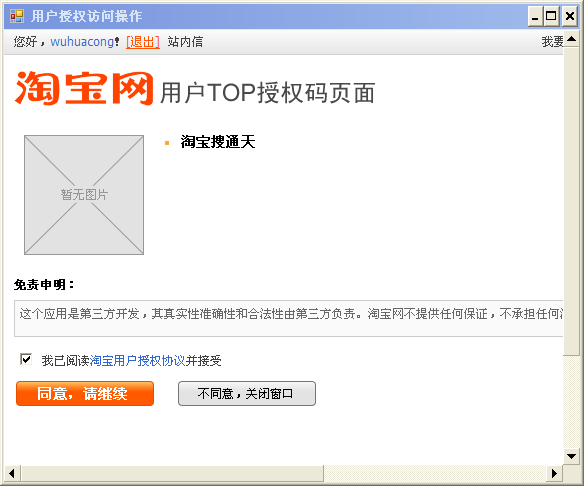Image resolution: width=584 pixels, height=486 pixels.
Task: Click the 淘宝搜通天 application name
Action: (x=218, y=142)
